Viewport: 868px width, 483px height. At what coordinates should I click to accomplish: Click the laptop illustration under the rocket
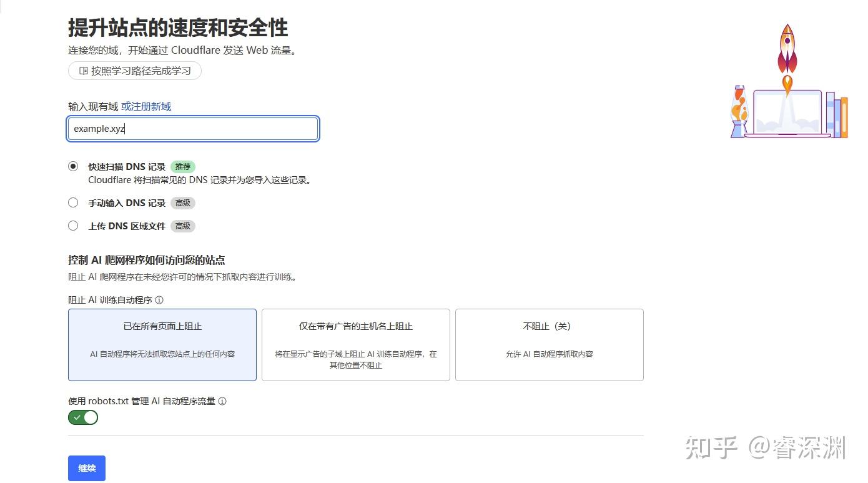[788, 114]
